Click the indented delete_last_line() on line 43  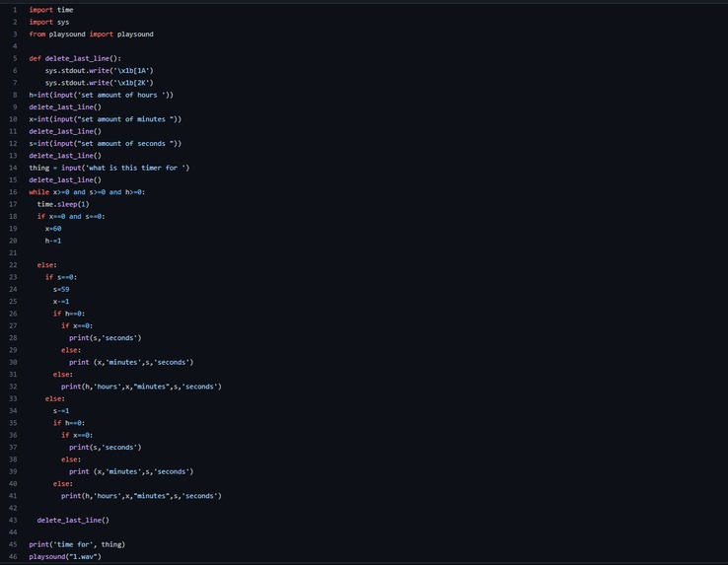point(73,520)
